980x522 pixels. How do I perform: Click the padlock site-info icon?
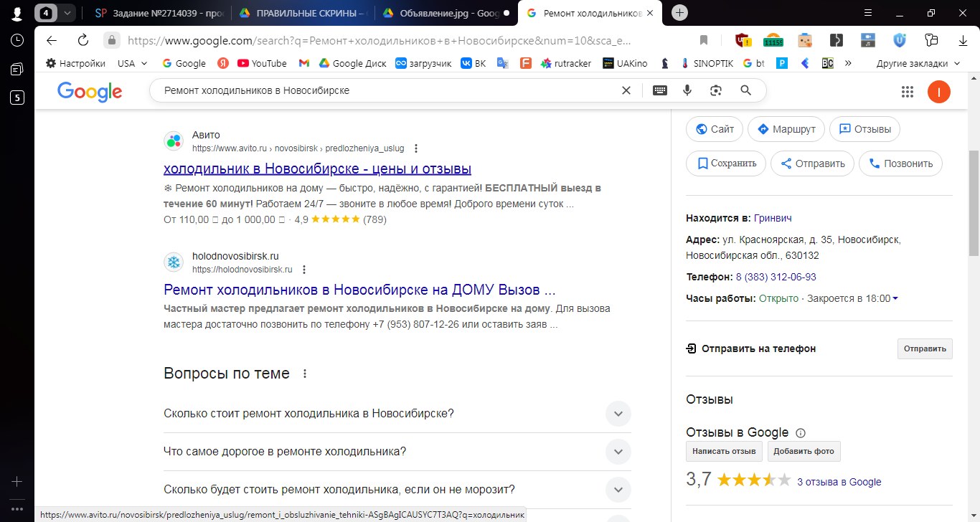pos(111,40)
